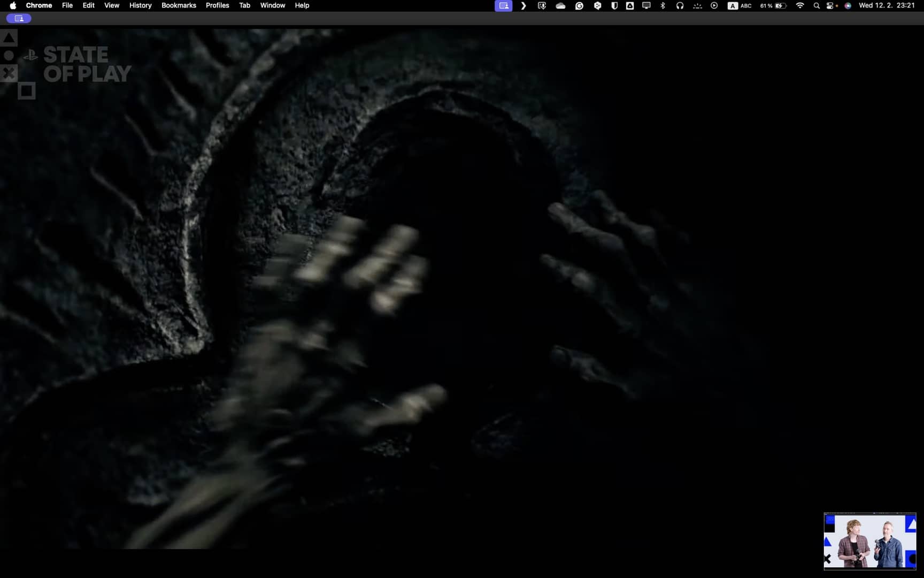Click the battery status at 61 %
Image resolution: width=924 pixels, height=578 pixels.
[773, 6]
